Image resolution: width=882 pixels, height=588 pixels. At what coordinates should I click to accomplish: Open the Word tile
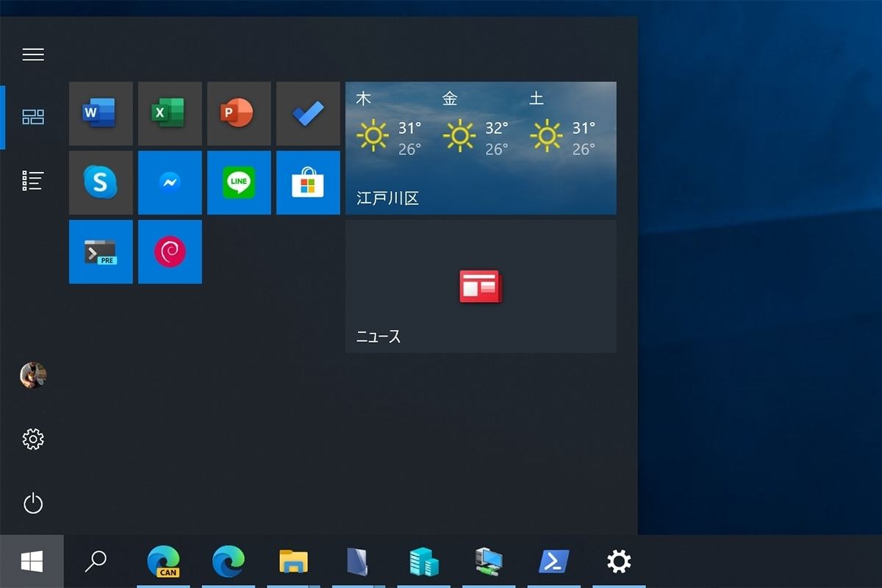[x=101, y=113]
